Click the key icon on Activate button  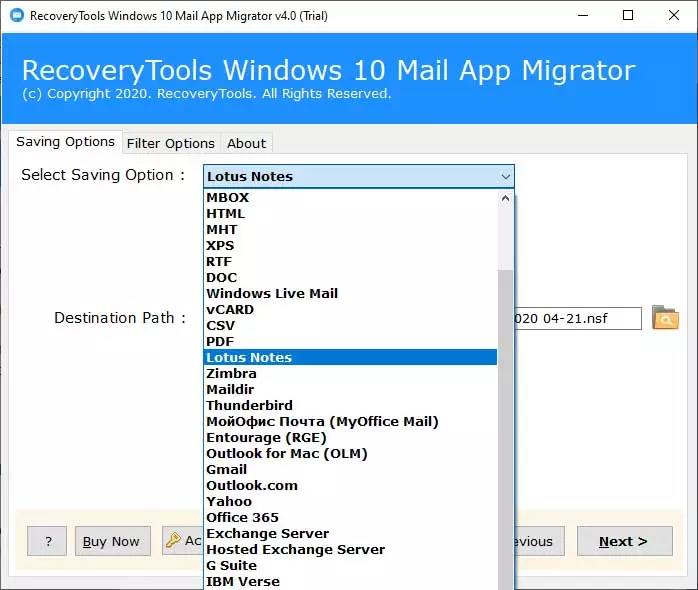coord(174,541)
